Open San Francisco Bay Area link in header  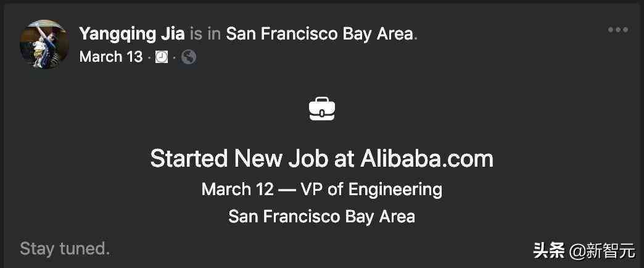click(320, 34)
